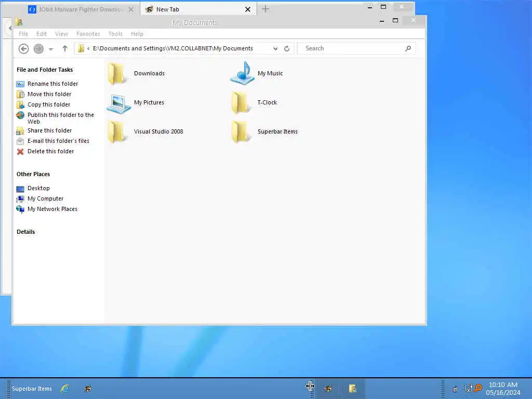Open the Downloads folder icon
This screenshot has height=399, width=532.
(x=116, y=74)
